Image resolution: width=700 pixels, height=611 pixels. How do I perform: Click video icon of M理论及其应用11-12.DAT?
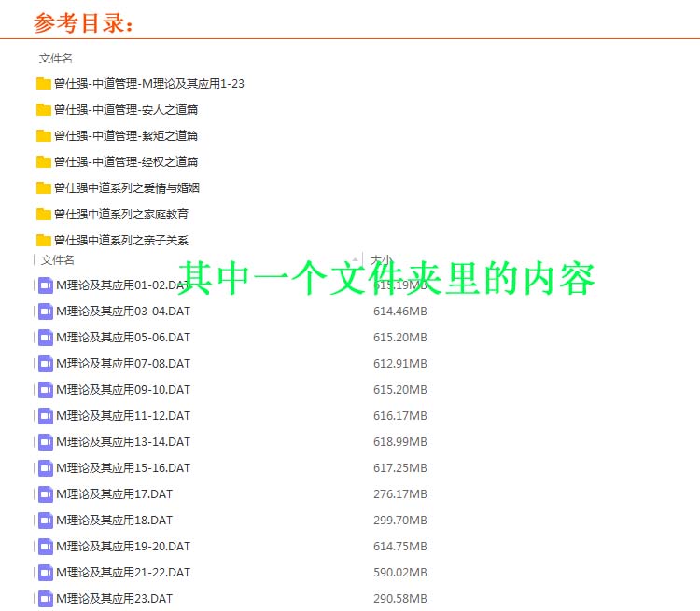click(46, 416)
